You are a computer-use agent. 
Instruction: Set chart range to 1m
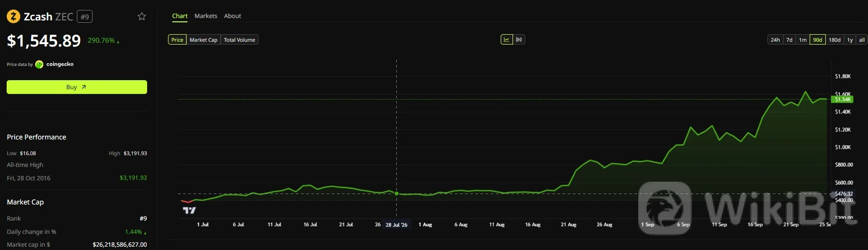coord(803,40)
